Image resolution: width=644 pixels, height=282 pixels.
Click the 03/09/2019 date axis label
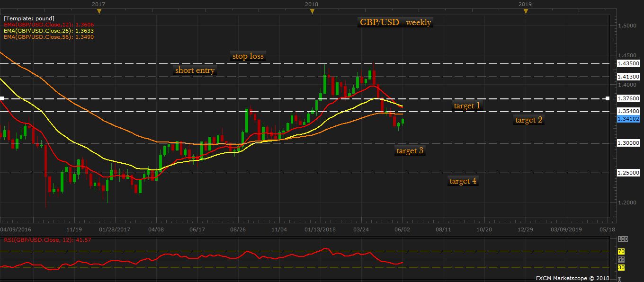coord(567,229)
